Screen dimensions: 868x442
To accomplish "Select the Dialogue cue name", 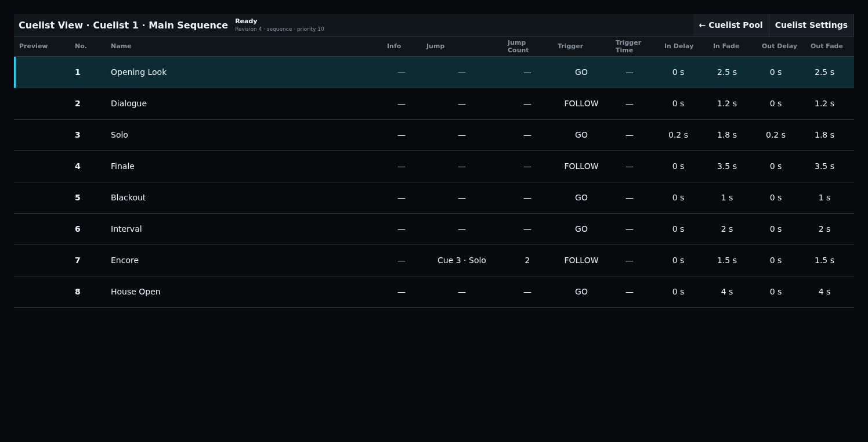I will tap(129, 103).
